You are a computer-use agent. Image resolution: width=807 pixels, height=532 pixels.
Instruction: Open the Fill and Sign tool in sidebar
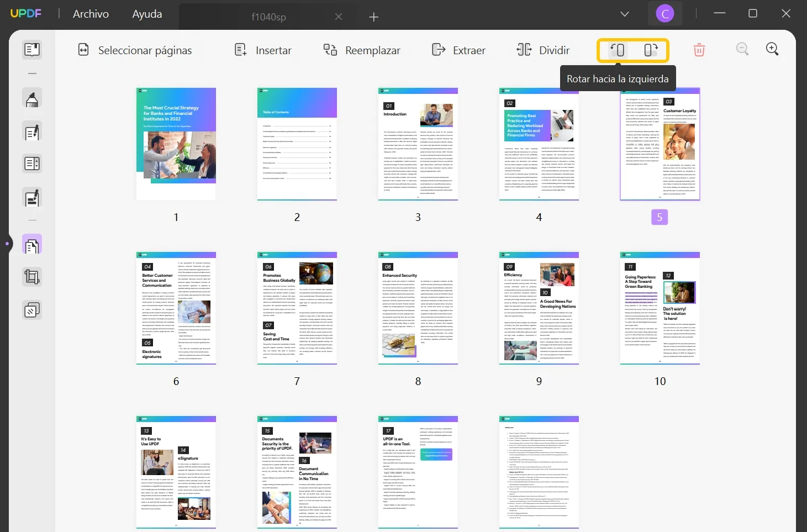[32, 197]
